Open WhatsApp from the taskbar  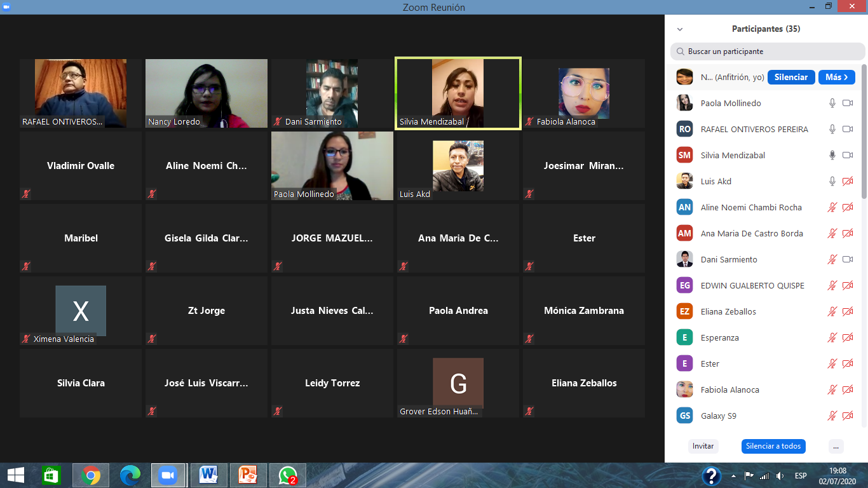[288, 475]
